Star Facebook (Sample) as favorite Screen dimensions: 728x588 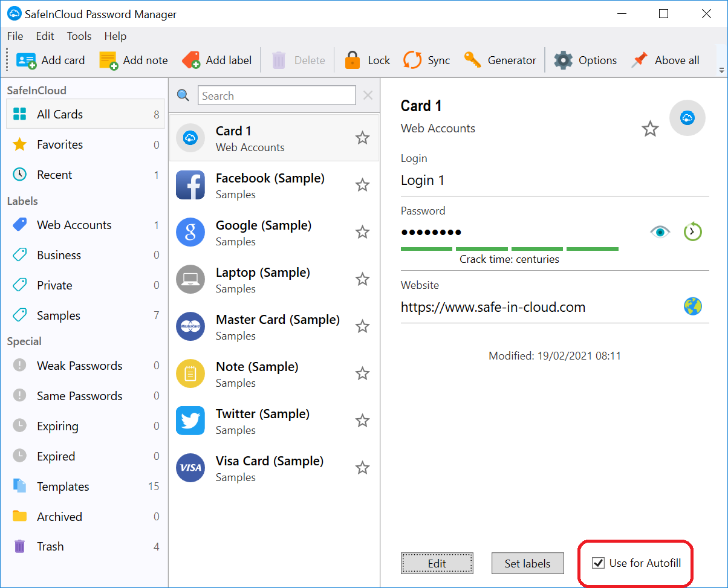point(362,185)
